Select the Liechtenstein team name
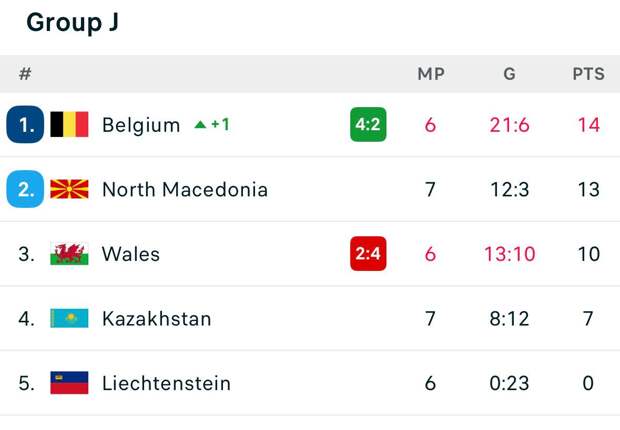The width and height of the screenshot is (620, 430). coord(166,383)
